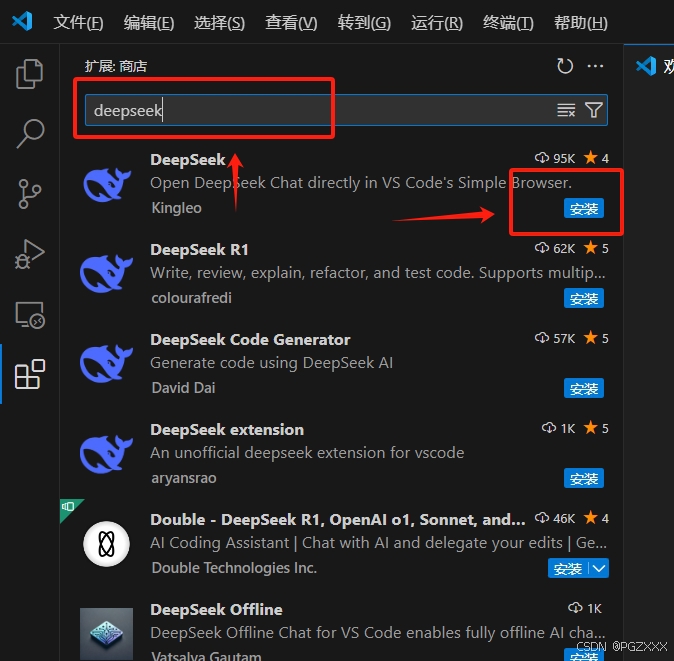Click the Double extension round logo
Screen dimensions: 674x661
(x=107, y=544)
